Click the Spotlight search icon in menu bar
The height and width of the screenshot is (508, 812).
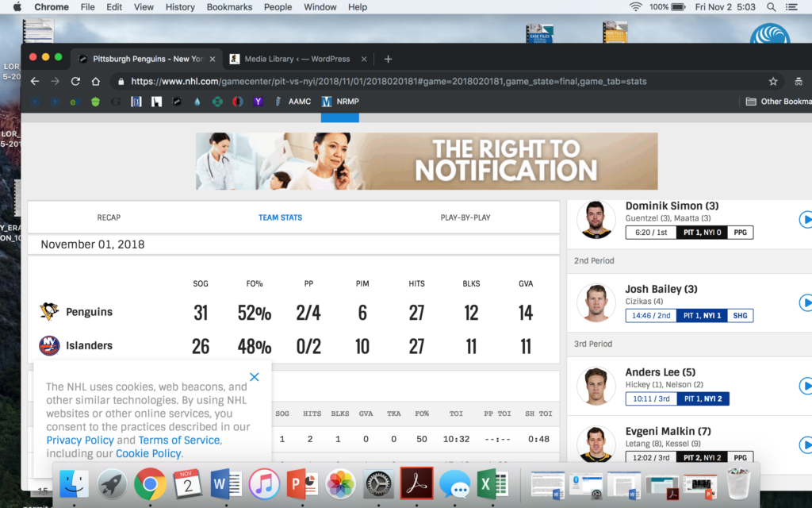[772, 7]
